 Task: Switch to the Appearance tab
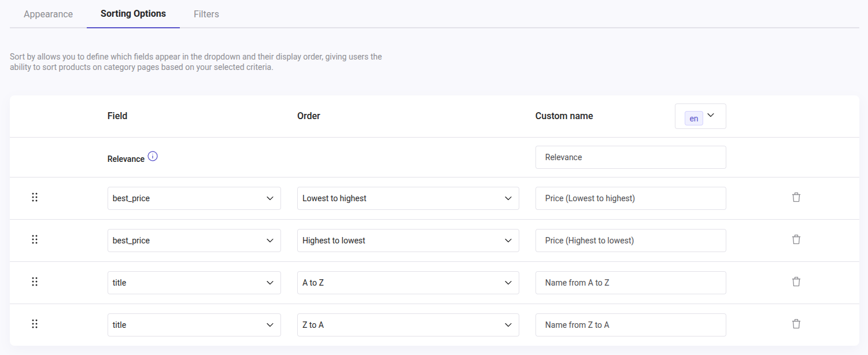coord(48,14)
